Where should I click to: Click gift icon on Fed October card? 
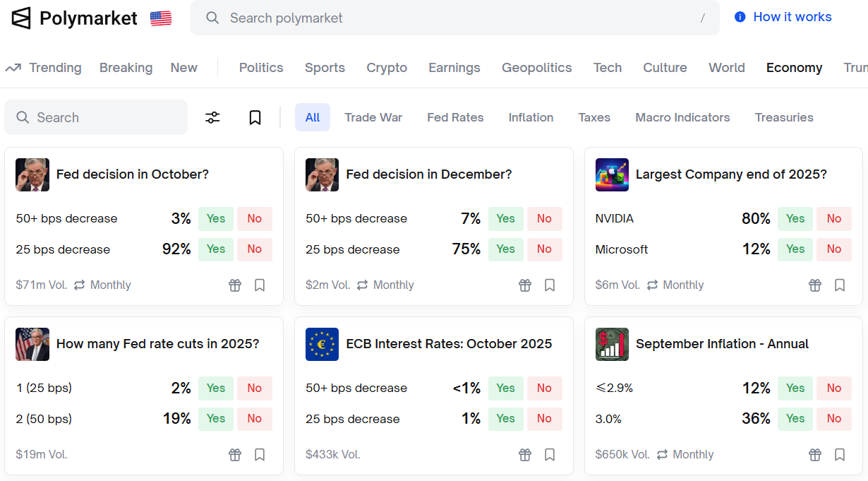click(x=235, y=285)
